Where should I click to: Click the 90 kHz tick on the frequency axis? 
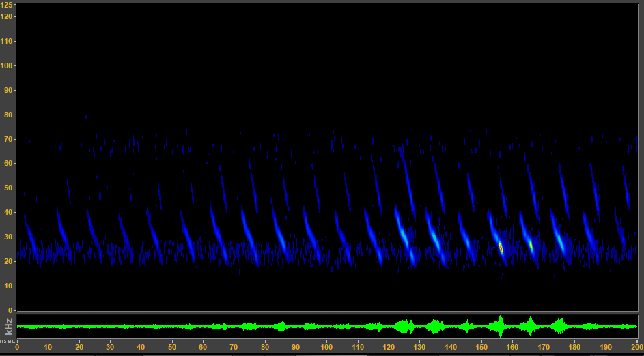tap(8, 90)
